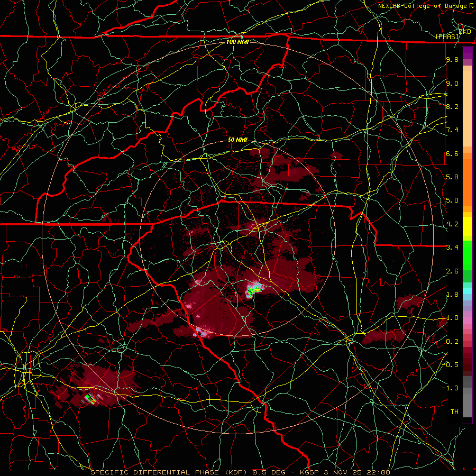Pick the yellow segment of the color bar

467,226
